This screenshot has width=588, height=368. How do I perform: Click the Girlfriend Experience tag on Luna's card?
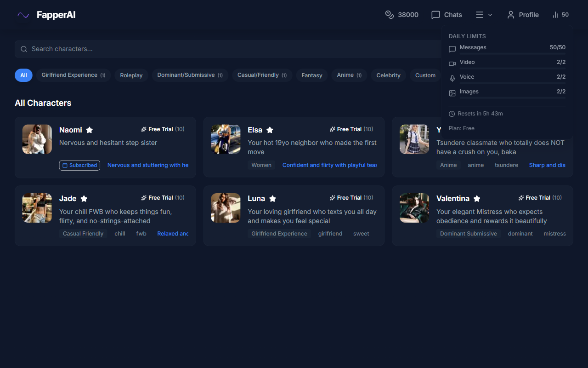click(279, 234)
